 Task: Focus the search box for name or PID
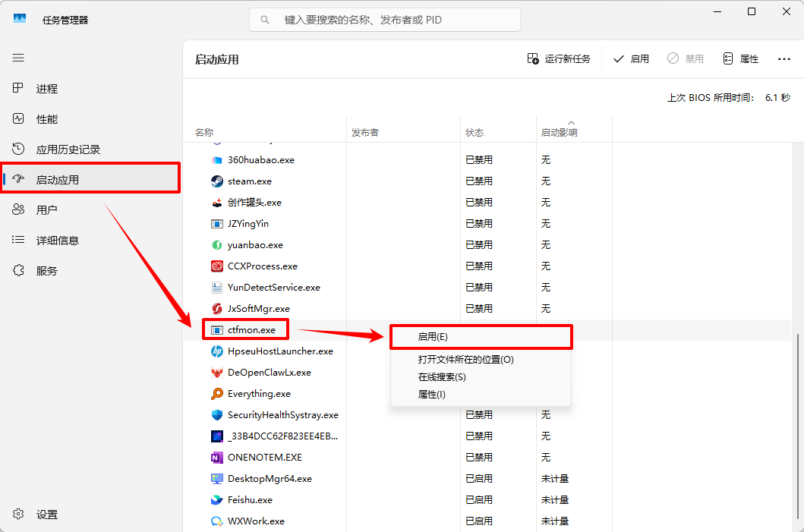click(x=385, y=20)
